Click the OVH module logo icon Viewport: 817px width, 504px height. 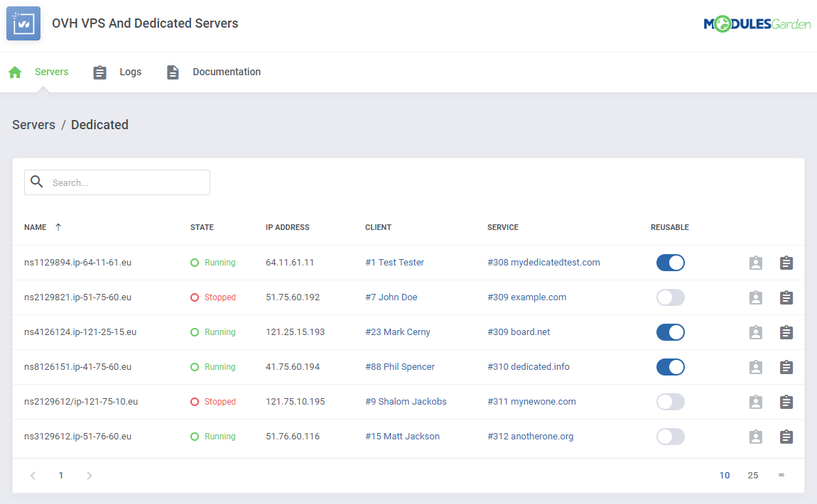coord(23,23)
